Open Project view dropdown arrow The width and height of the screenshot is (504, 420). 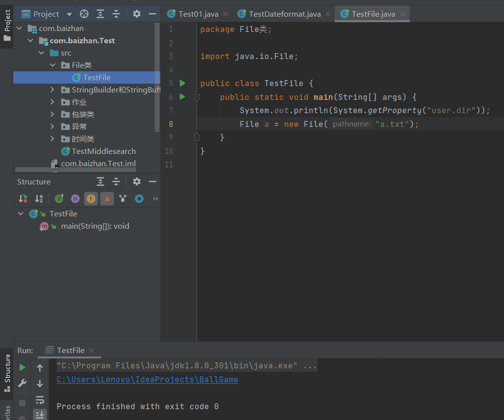tap(69, 14)
